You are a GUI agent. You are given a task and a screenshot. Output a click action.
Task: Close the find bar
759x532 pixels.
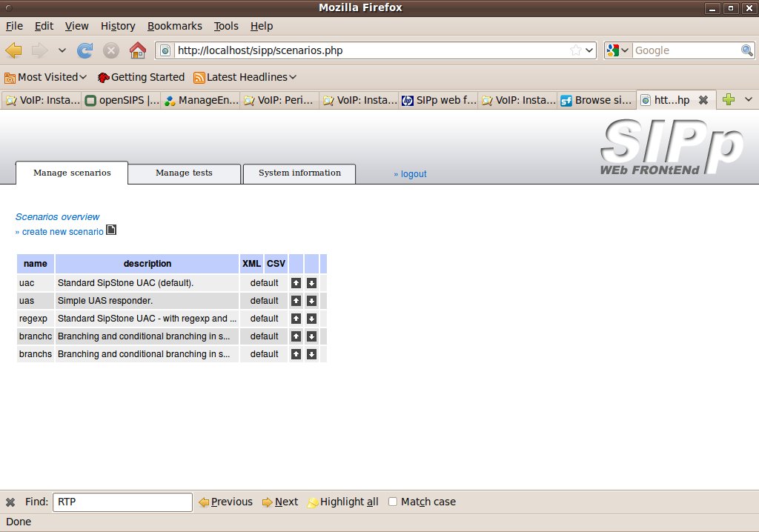(x=10, y=502)
